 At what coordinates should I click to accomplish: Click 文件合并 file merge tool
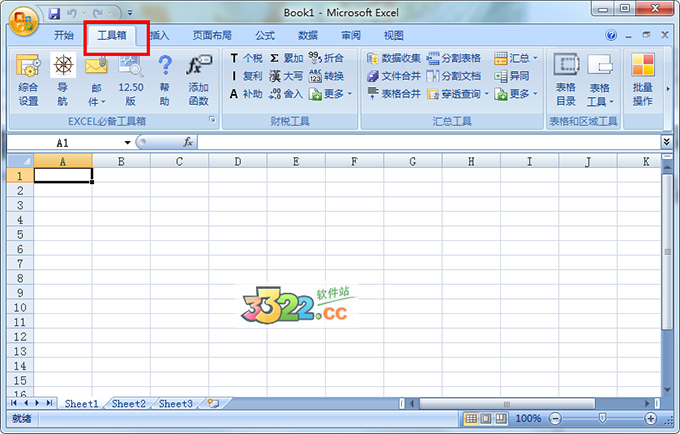tap(393, 76)
